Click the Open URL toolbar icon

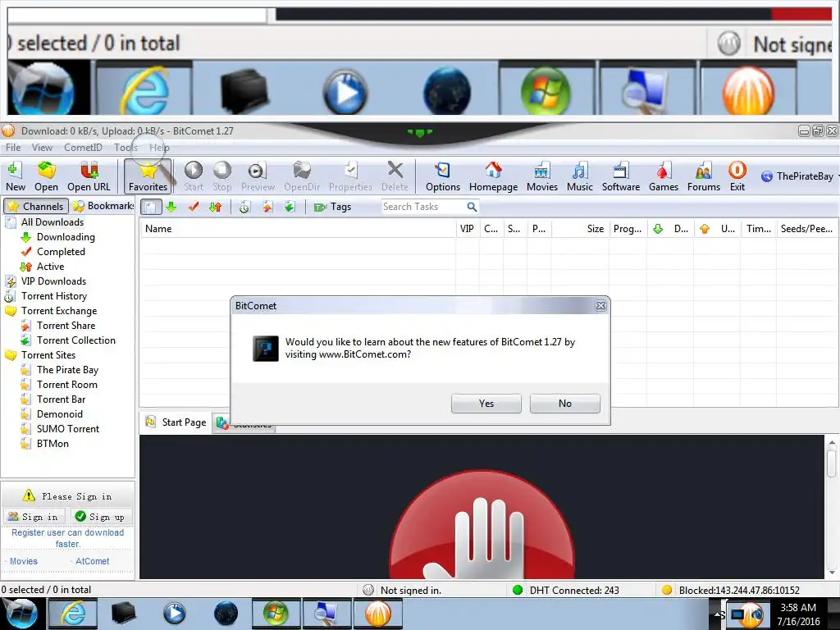click(89, 176)
